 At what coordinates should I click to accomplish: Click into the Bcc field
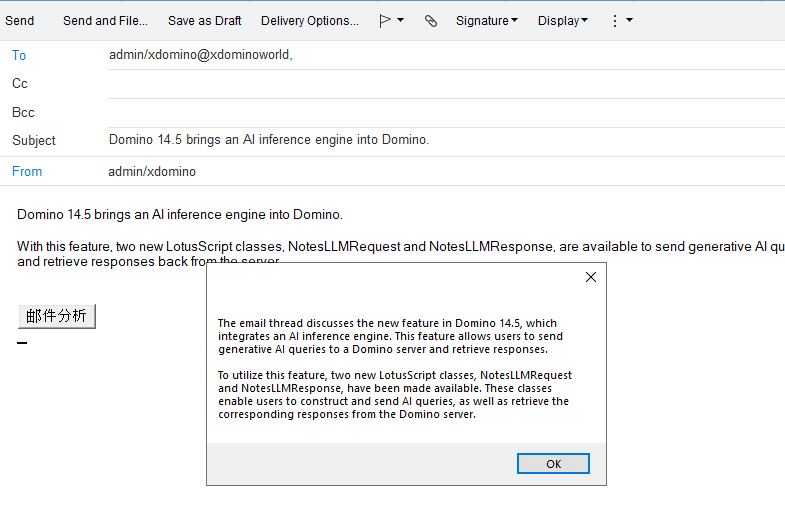pyautogui.click(x=446, y=113)
